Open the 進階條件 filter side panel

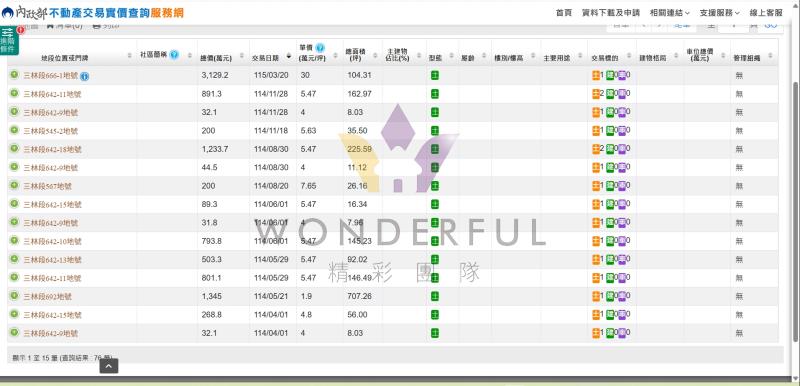9,40
